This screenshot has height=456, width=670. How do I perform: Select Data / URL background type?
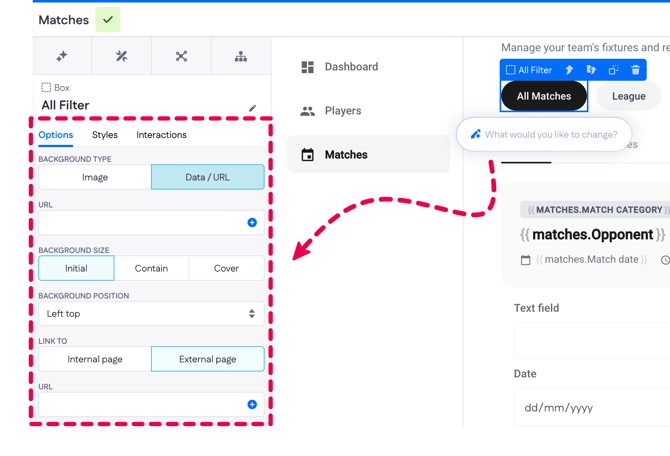(208, 177)
